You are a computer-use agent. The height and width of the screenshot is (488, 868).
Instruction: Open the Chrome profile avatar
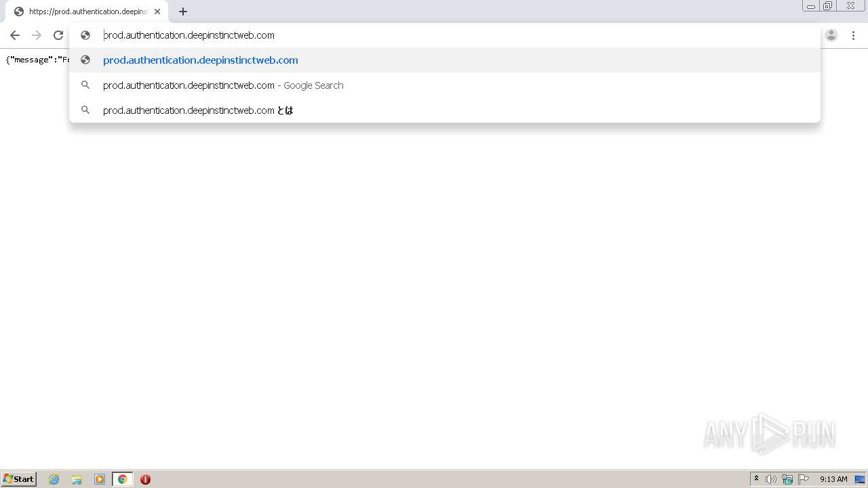831,35
